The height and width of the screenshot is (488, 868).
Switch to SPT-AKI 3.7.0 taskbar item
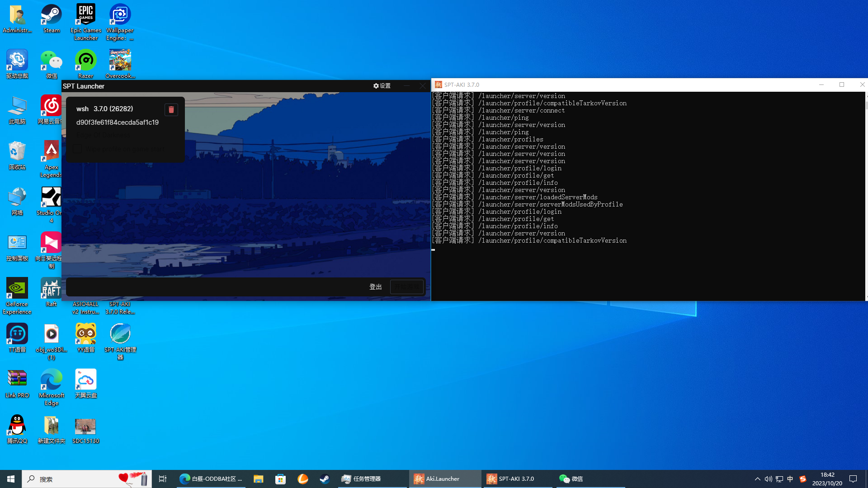pos(516,479)
